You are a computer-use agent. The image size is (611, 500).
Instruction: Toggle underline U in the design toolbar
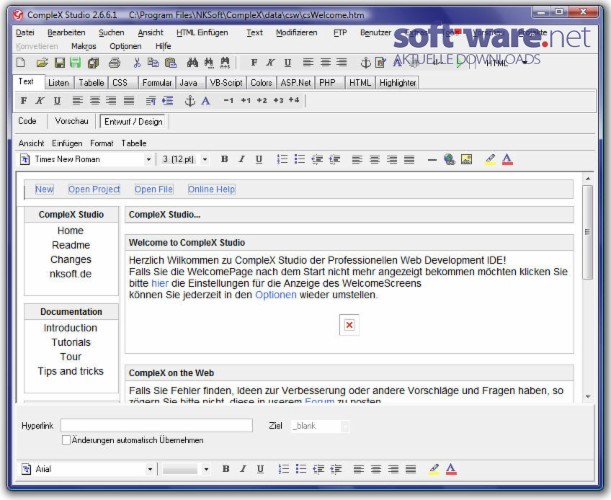click(259, 159)
